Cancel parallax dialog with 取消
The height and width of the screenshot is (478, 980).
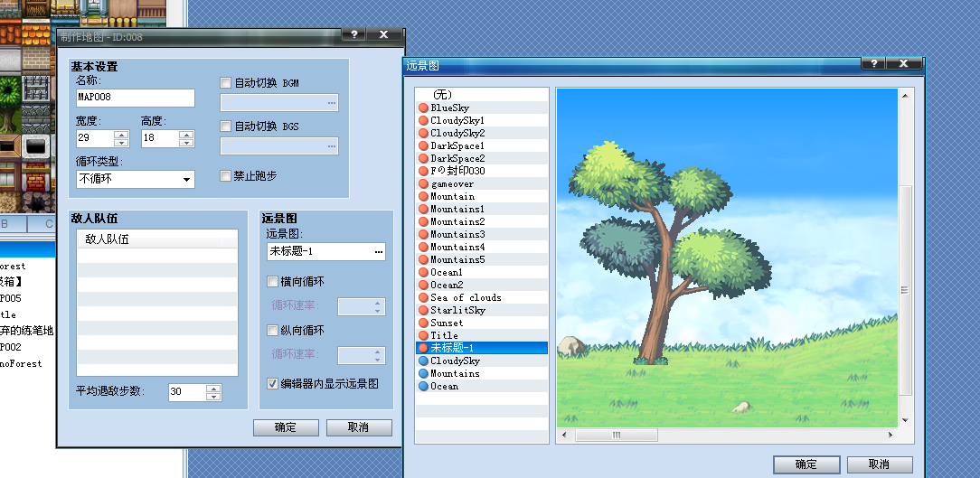click(880, 464)
